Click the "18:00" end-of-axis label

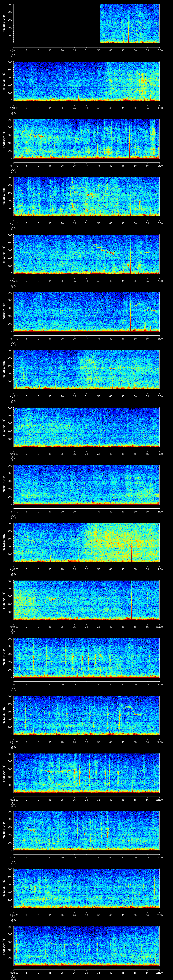point(159,511)
